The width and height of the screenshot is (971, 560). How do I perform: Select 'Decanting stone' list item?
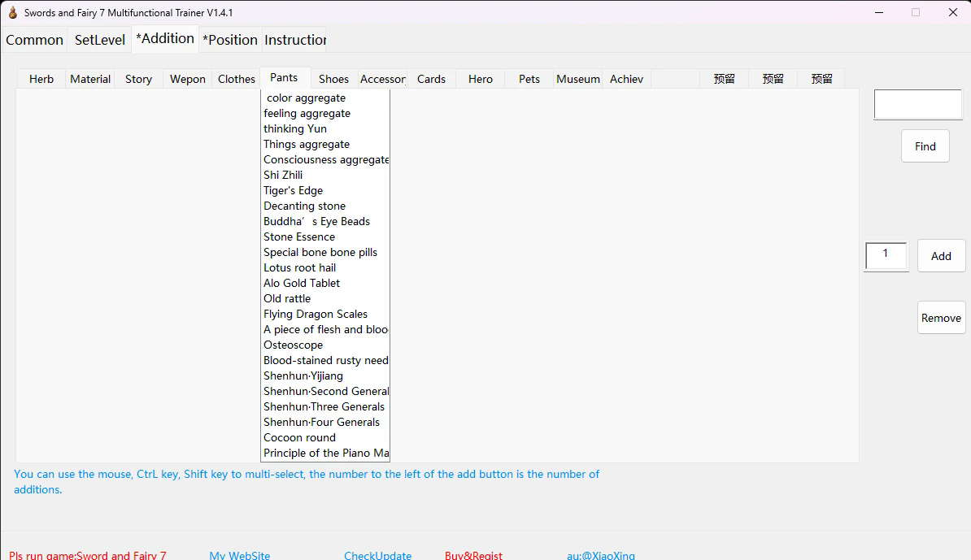click(325, 206)
